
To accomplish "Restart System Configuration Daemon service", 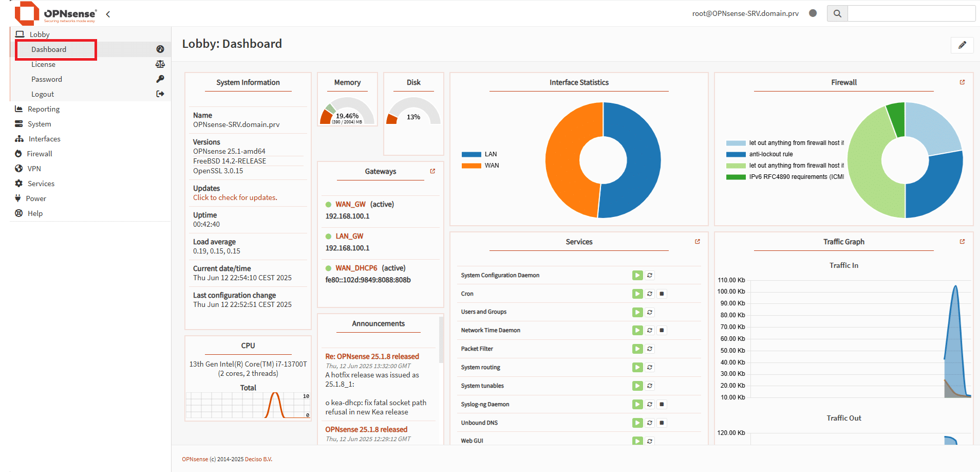I will point(650,276).
